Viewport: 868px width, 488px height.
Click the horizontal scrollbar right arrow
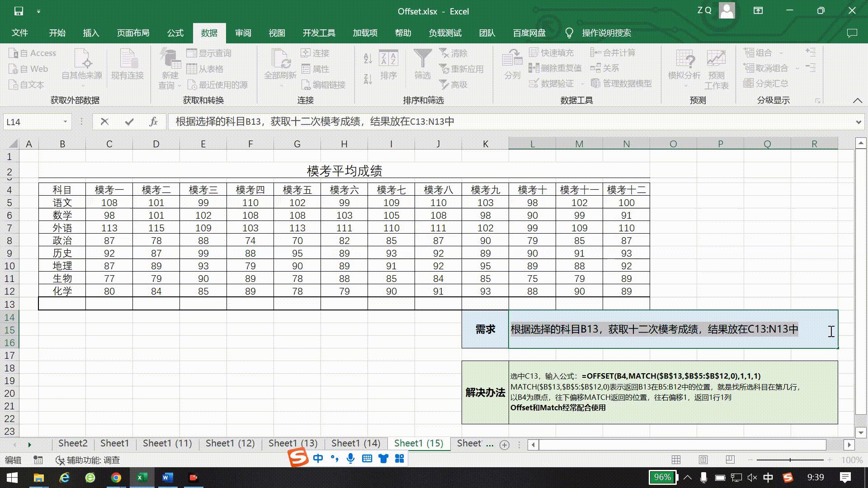coord(849,445)
